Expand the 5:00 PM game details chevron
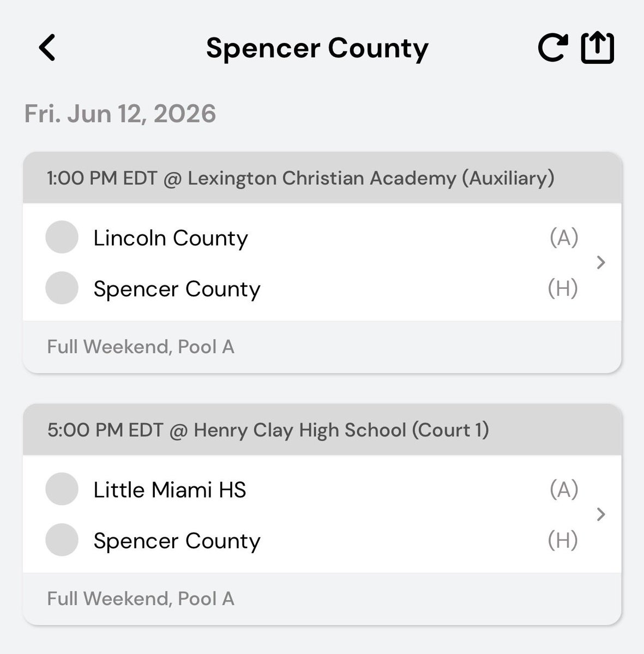This screenshot has width=644, height=654. click(x=601, y=514)
